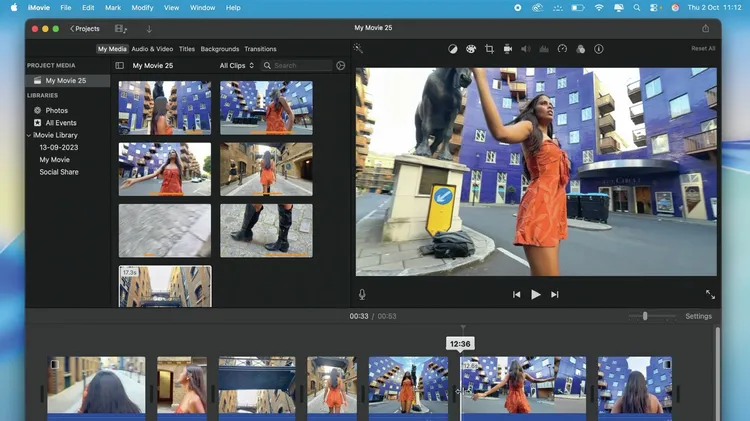Toggle the libraries sidebar visibility
750x421 pixels.
[120, 66]
